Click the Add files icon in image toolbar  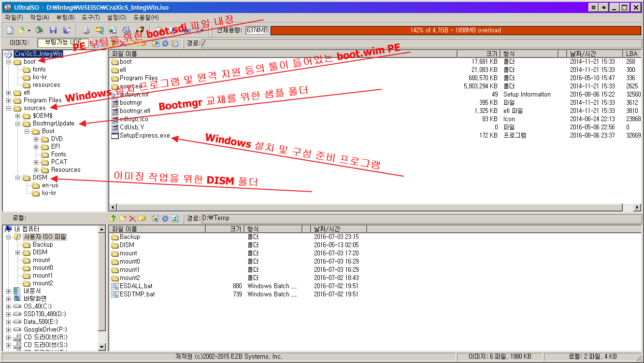156,43
